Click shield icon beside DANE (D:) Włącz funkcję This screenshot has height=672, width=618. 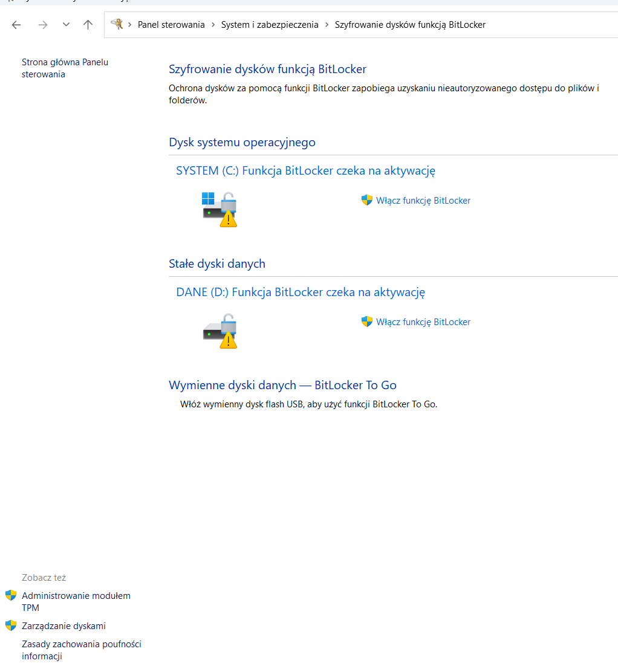pyautogui.click(x=366, y=321)
